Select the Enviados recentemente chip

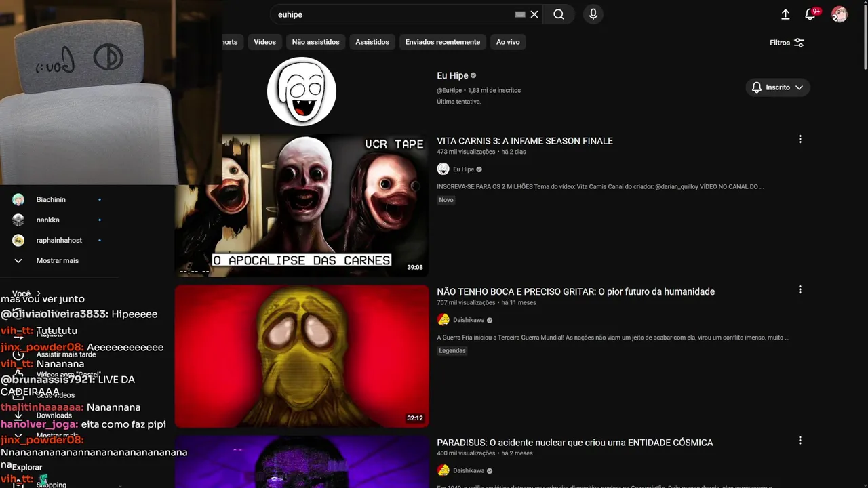442,42
